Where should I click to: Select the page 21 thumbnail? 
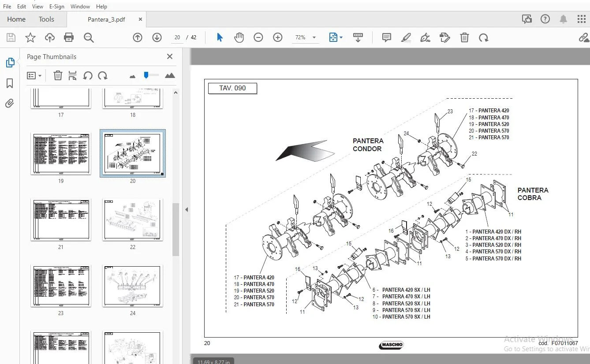61,219
